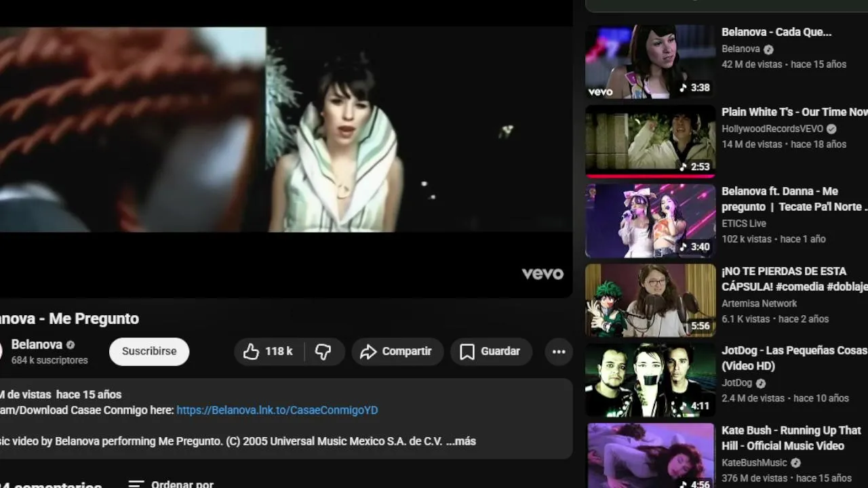Viewport: 868px width, 488px height.
Task: Click verified badge next to KateBushMusic
Action: [795, 463]
